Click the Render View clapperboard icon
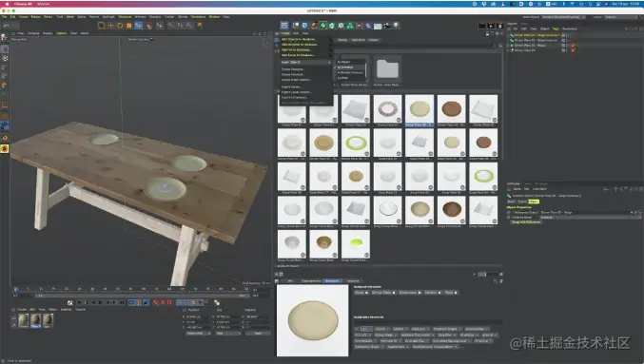644x364 pixels. tap(481, 26)
